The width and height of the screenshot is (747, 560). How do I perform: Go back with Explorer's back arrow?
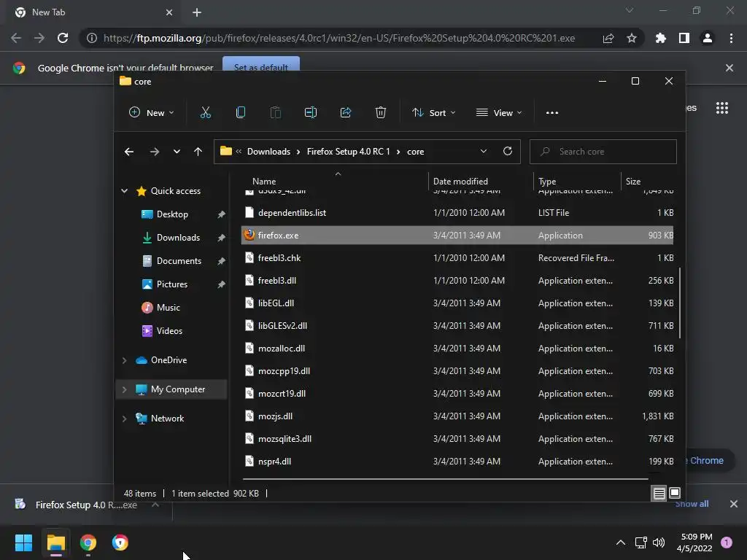point(129,152)
